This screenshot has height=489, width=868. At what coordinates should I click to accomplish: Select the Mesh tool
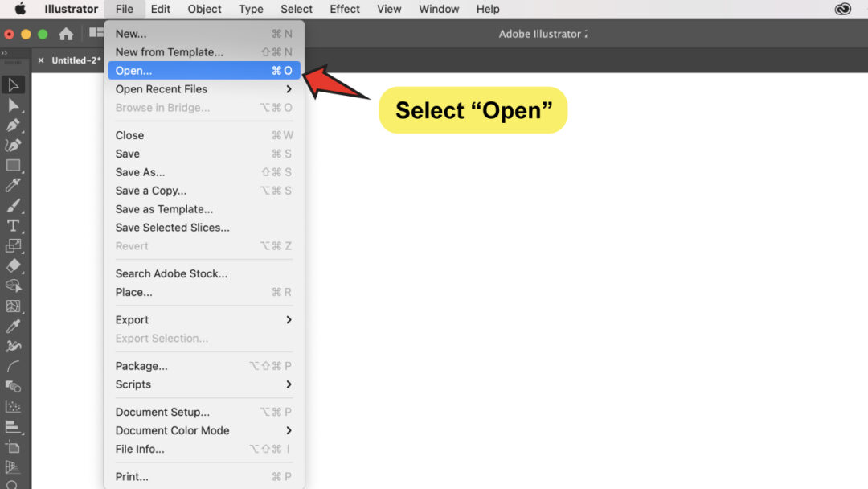13,306
